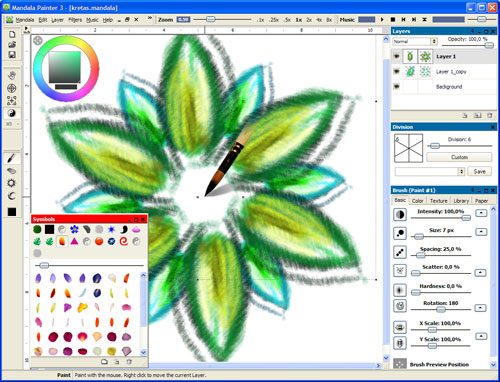Click the New document icon in left toolbar
Viewport: 500px width, 382px height.
click(x=12, y=34)
